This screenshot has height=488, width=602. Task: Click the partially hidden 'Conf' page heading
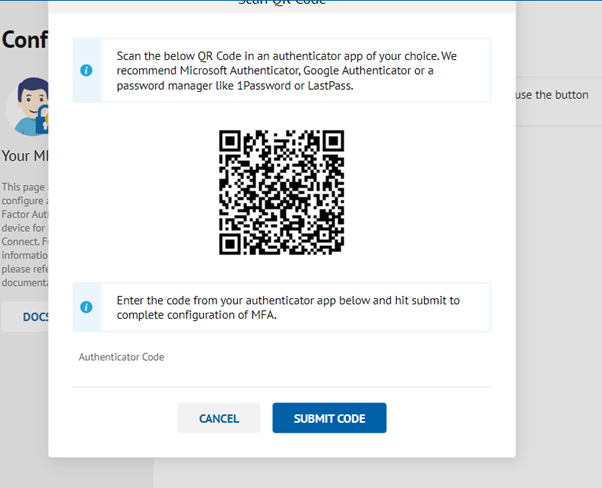(26, 40)
